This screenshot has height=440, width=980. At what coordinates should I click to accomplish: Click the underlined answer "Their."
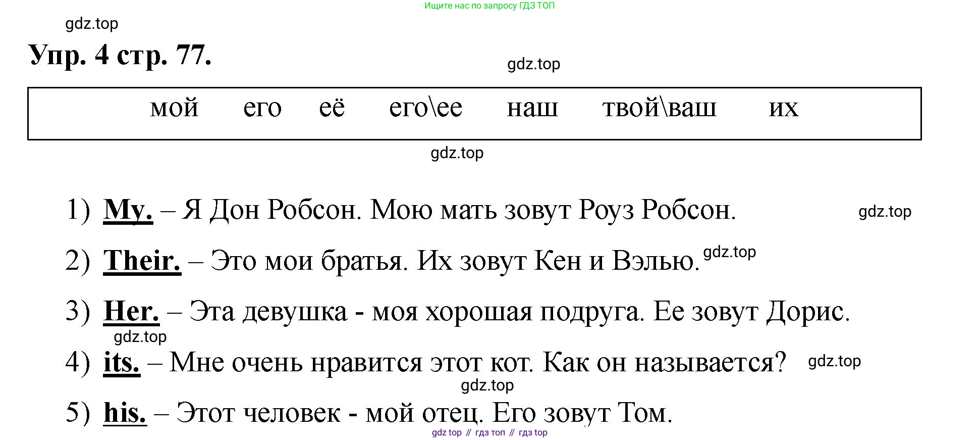[x=142, y=261]
